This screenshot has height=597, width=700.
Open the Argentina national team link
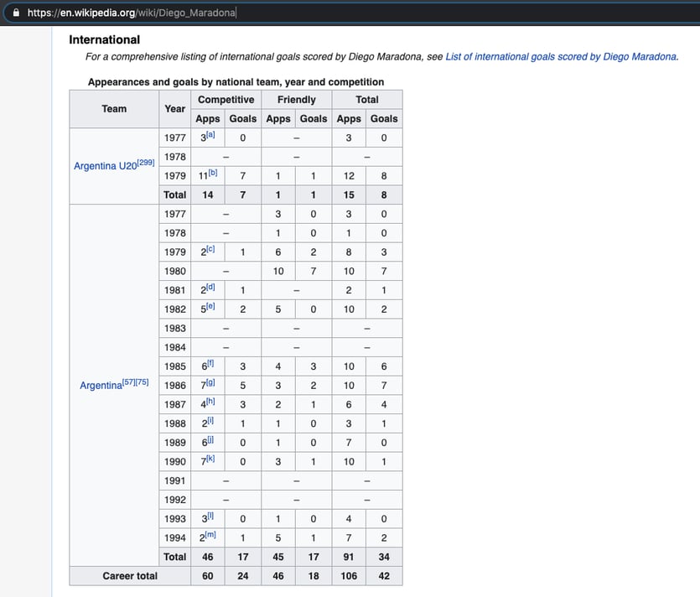click(100, 386)
